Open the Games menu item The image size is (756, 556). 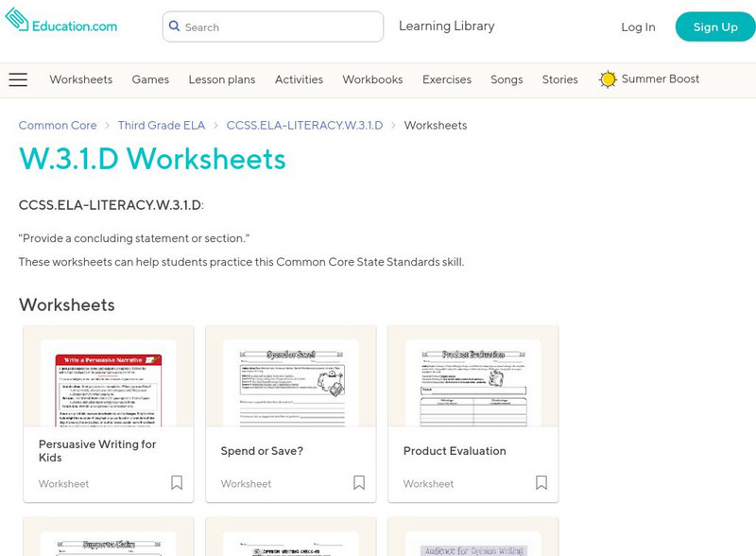(x=150, y=79)
